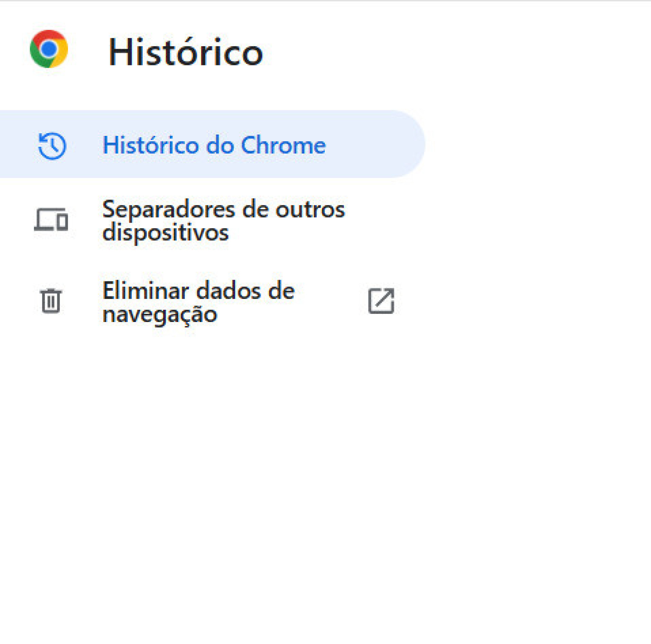The width and height of the screenshot is (651, 644).
Task: Click the devices icon beside Separadores
Action: point(51,220)
